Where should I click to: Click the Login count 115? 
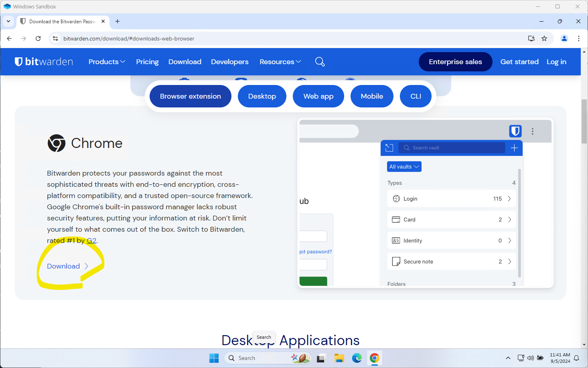[x=497, y=199]
